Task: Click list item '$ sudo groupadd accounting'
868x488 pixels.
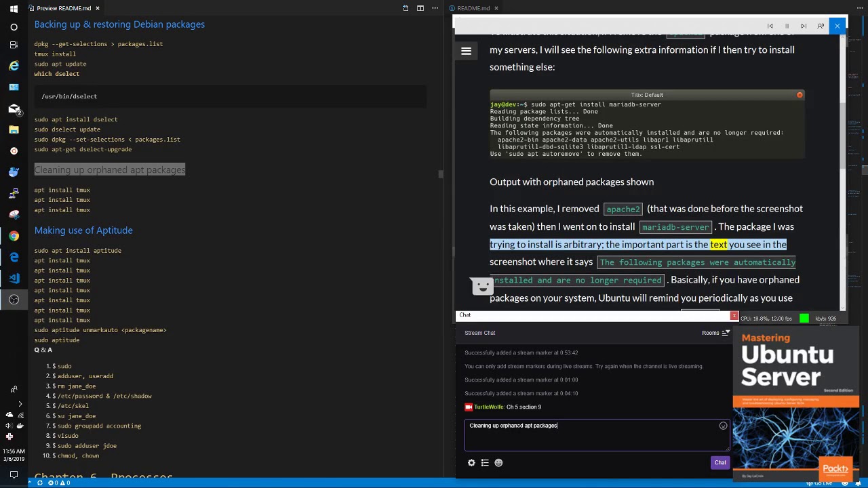Action: coord(96,426)
